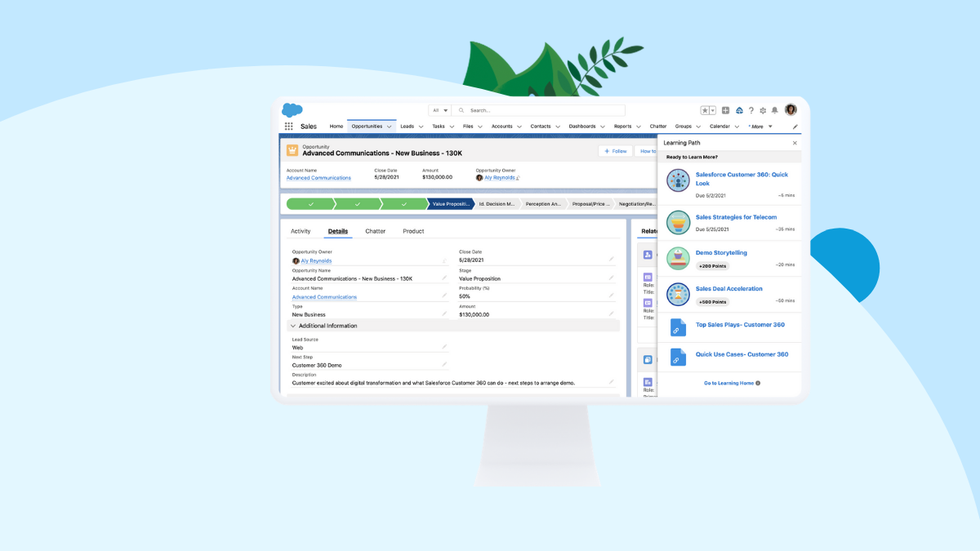Click the Sales Deal Acceleration badge icon
Image resolution: width=980 pixels, height=551 pixels.
point(678,294)
